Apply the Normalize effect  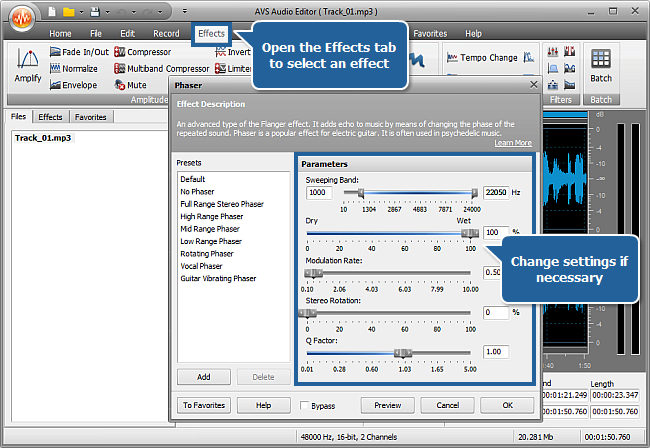pos(74,68)
